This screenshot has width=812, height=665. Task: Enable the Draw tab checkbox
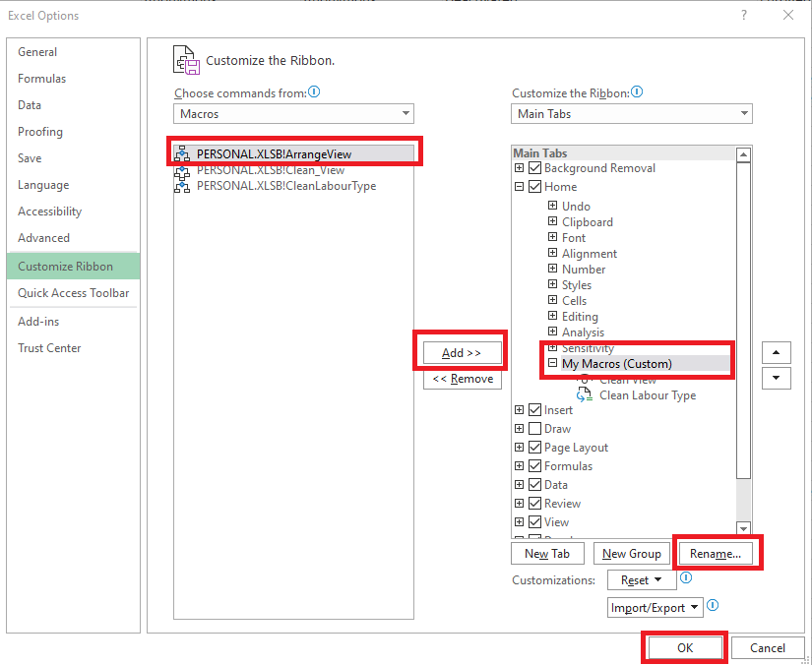point(535,429)
